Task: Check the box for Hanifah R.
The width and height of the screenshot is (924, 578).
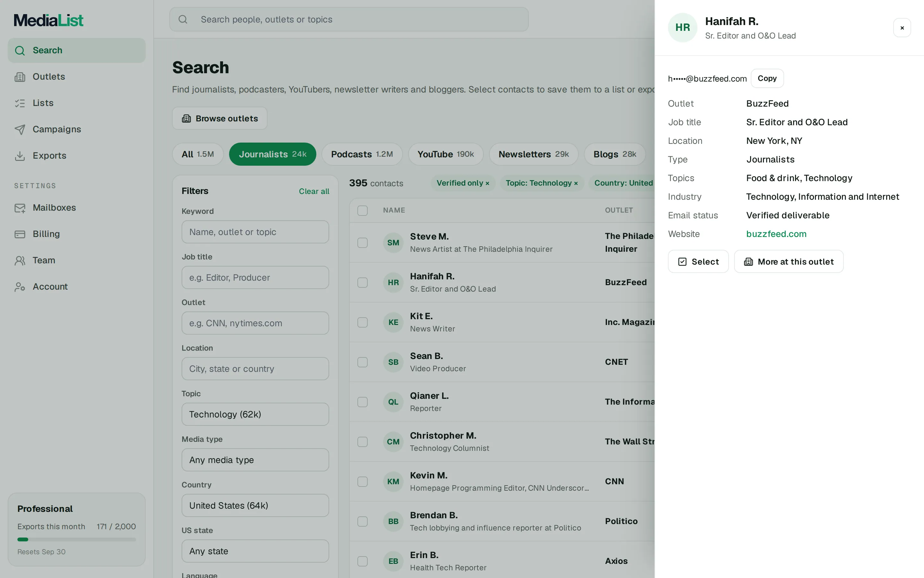Action: (362, 283)
